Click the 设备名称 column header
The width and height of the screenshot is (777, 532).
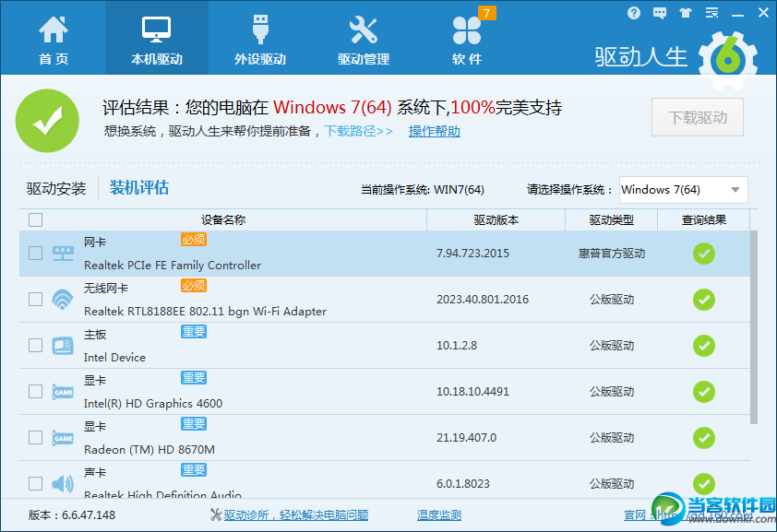point(223,219)
